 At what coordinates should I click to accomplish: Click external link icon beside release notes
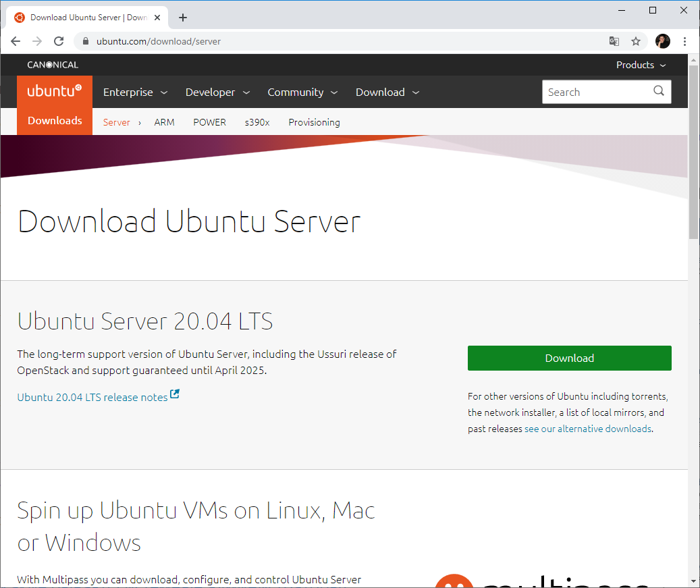pos(175,394)
